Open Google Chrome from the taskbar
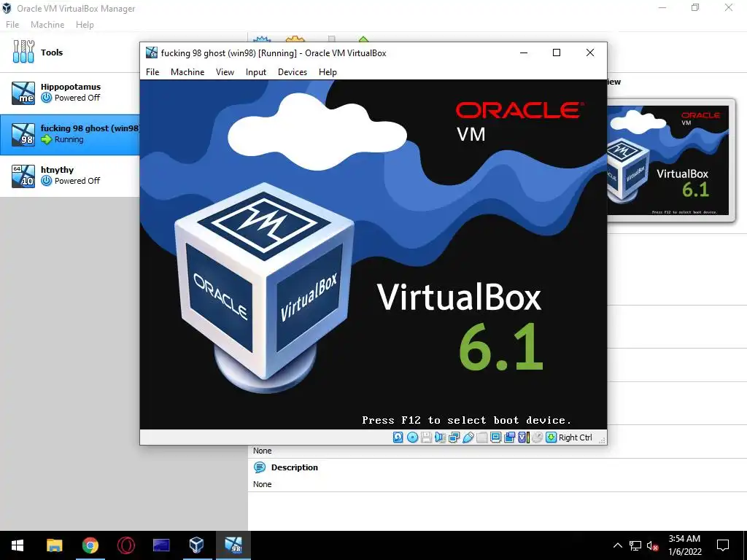This screenshot has height=560, width=747. point(90,545)
